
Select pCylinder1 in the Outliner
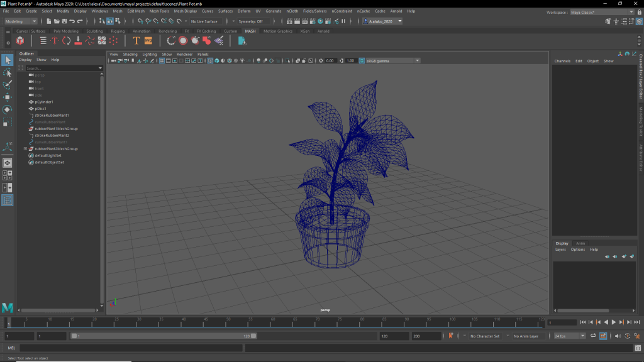pos(44,102)
